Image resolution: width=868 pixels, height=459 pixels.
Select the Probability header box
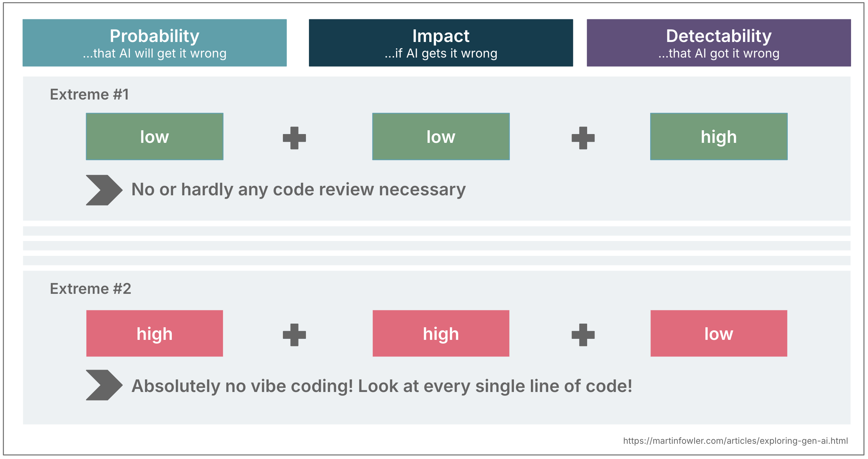pyautogui.click(x=154, y=43)
